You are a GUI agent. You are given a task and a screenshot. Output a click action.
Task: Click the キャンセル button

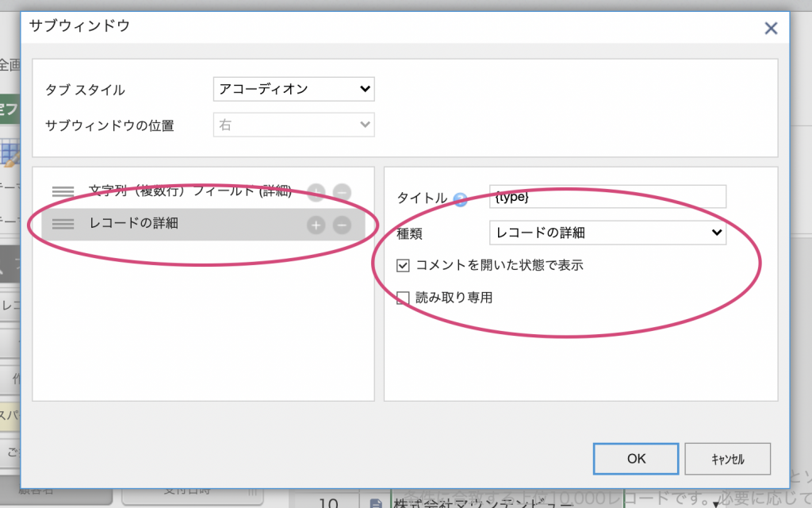pos(728,459)
